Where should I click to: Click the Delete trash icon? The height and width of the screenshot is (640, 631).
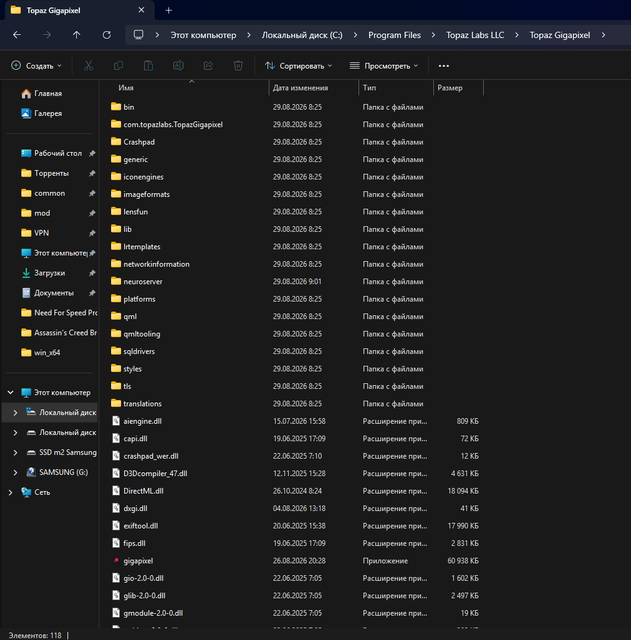238,66
